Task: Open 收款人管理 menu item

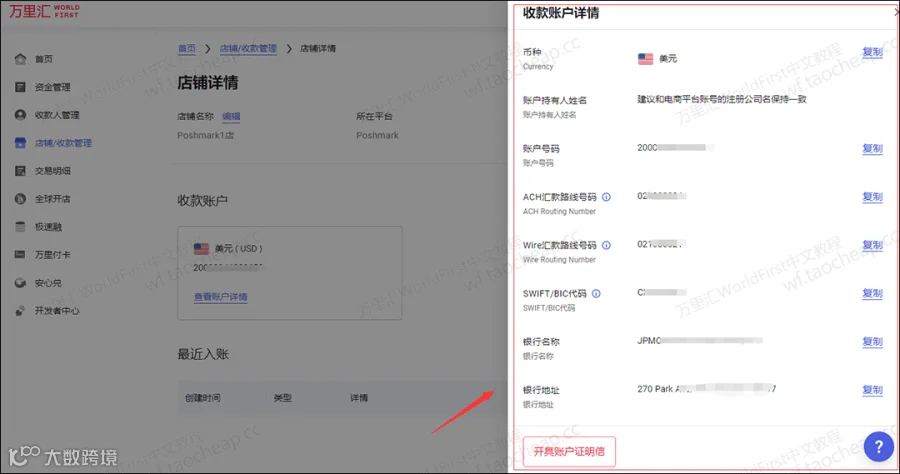Action: (57, 115)
